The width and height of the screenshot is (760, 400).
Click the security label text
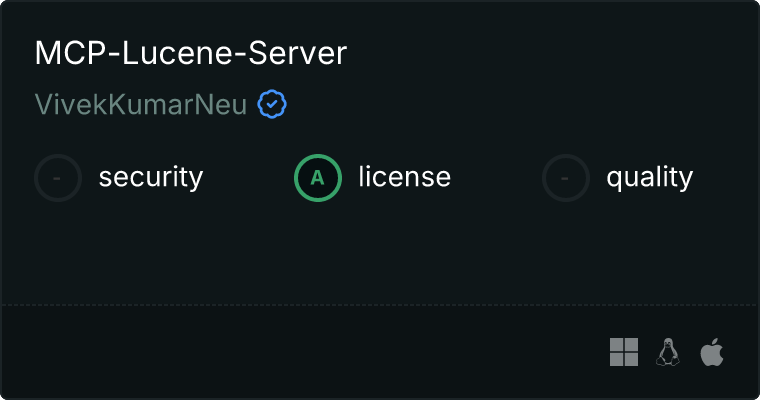coord(151,177)
